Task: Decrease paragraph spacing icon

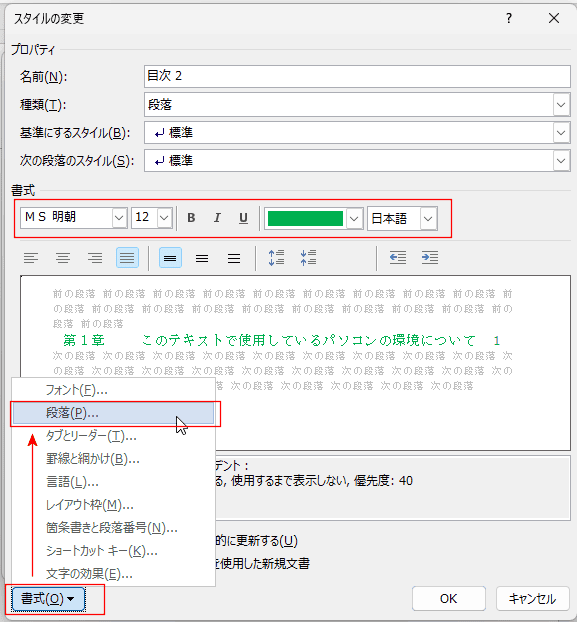Action: (308, 258)
